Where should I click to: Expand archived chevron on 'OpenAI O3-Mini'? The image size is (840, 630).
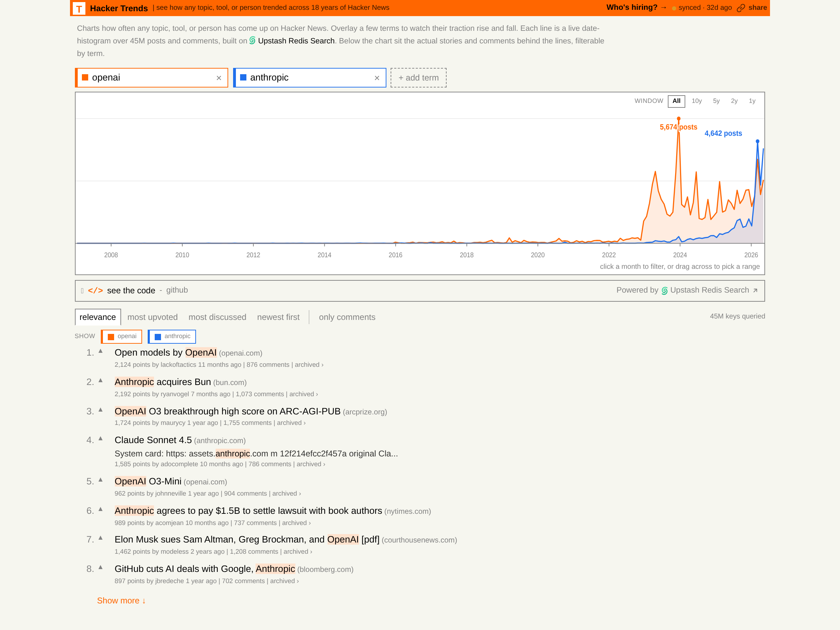[x=300, y=493]
